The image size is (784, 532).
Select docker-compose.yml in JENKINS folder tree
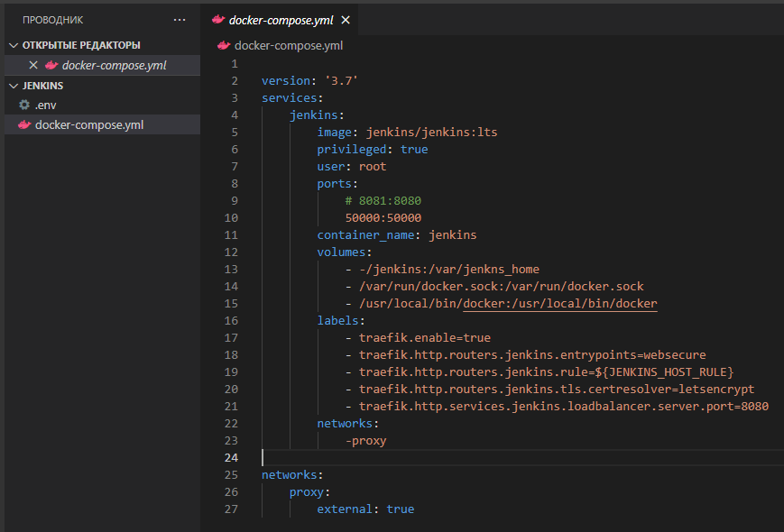pos(88,124)
